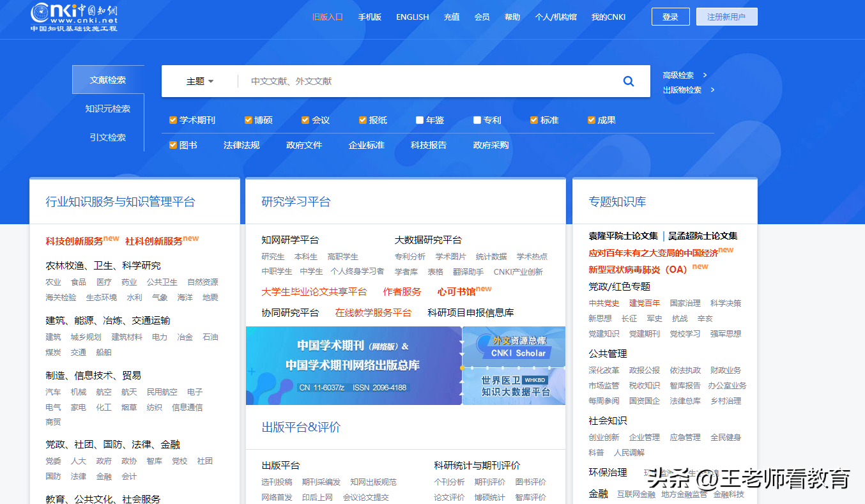Switch to the ENGLISH version
This screenshot has width=865, height=504.
tap(413, 17)
